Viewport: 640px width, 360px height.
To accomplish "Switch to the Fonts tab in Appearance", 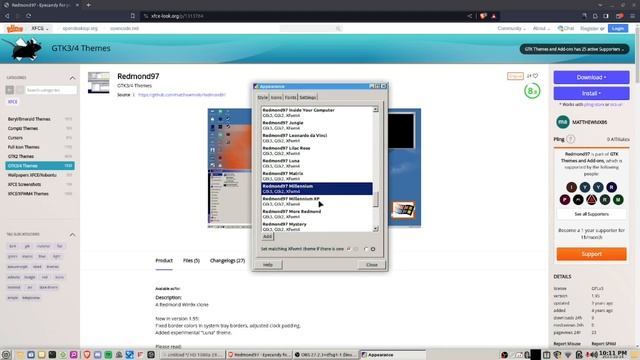I will point(291,97).
